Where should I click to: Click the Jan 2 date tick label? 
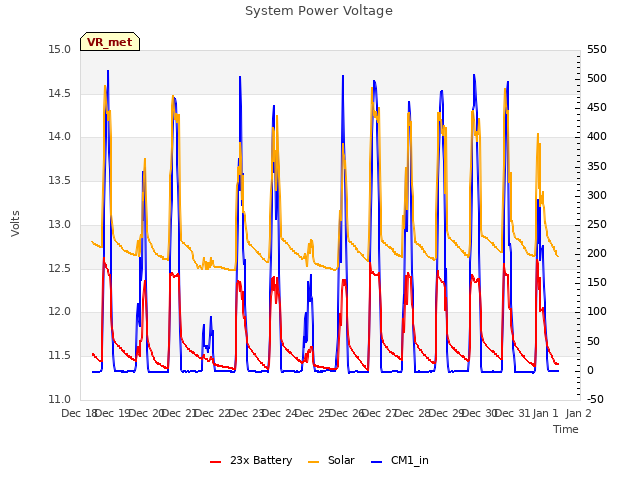579,413
